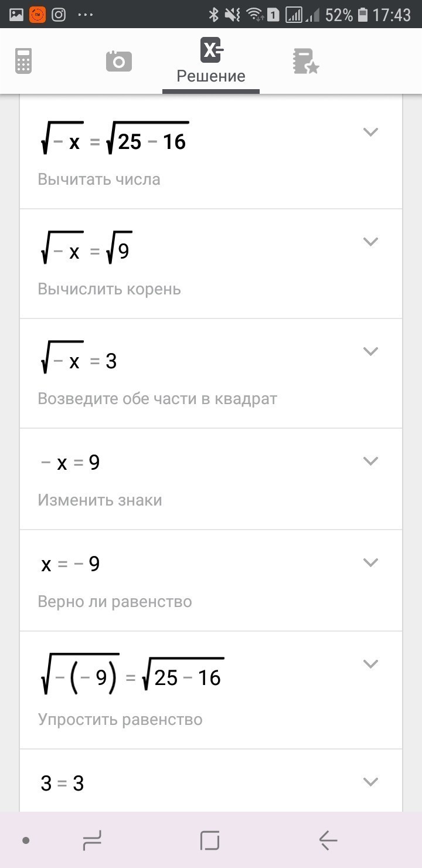The height and width of the screenshot is (868, 422).
Task: Open the camera scan tab
Action: pos(118,61)
